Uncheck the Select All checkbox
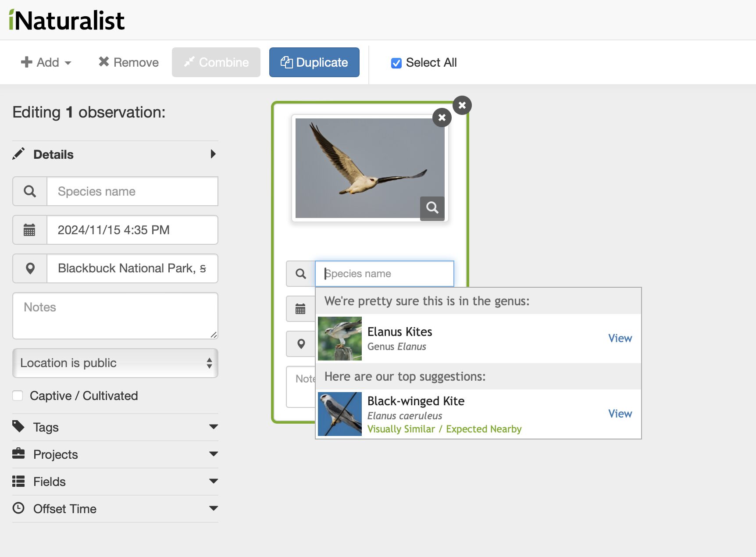This screenshot has height=557, width=756. click(x=396, y=63)
